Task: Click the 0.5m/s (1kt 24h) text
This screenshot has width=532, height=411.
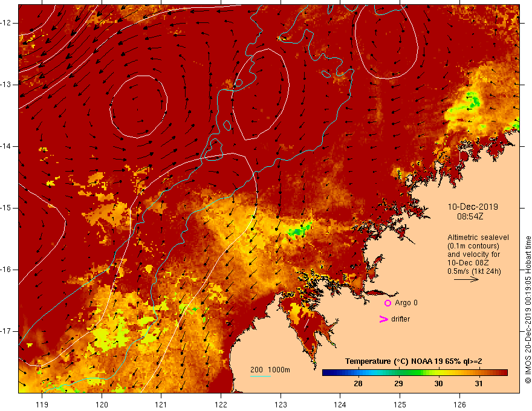Action: 475,271
